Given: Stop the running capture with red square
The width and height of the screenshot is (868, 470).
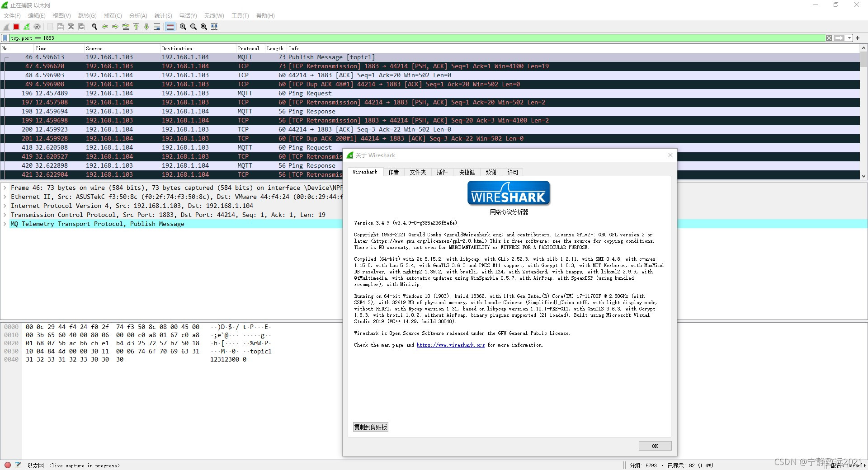Looking at the screenshot, I should click(x=17, y=27).
